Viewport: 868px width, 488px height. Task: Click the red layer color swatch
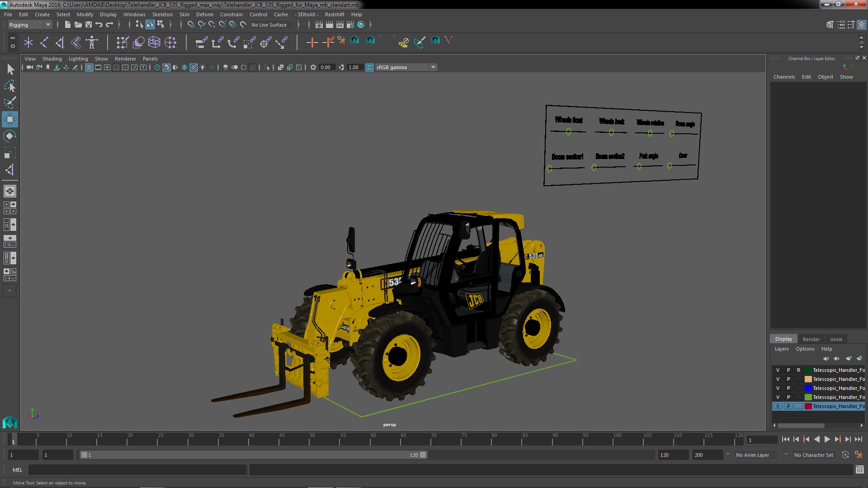coord(808,406)
